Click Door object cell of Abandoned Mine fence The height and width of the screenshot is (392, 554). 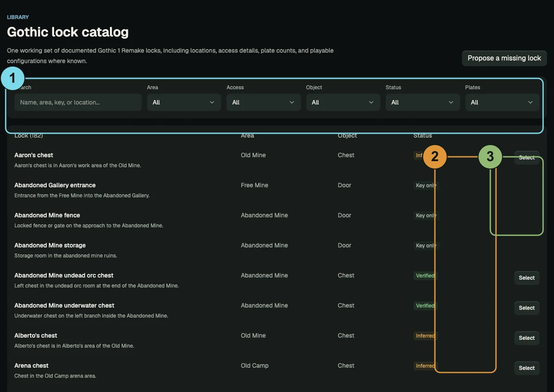(344, 215)
